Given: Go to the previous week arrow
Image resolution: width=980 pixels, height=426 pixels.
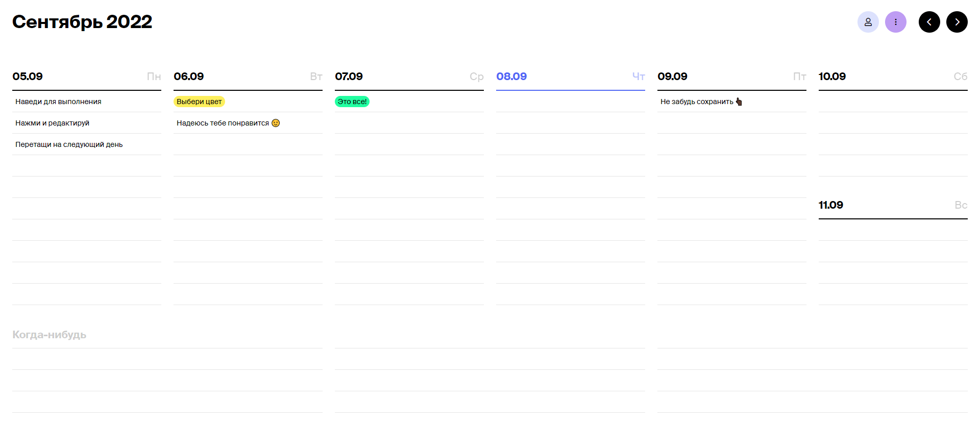Looking at the screenshot, I should 929,22.
